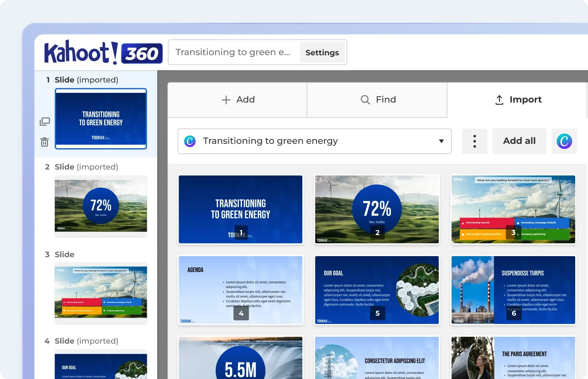
Task: Choose import slide 5 Our Goal
Action: click(377, 290)
